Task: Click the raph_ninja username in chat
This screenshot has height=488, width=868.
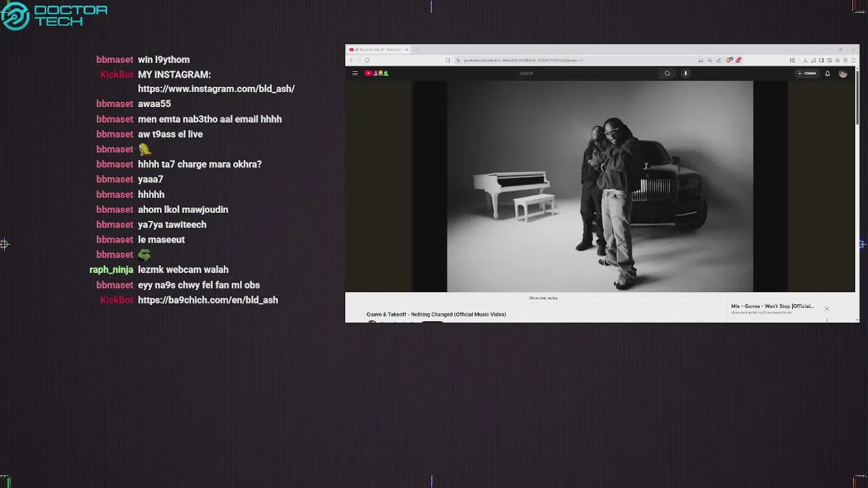Action: (x=111, y=270)
